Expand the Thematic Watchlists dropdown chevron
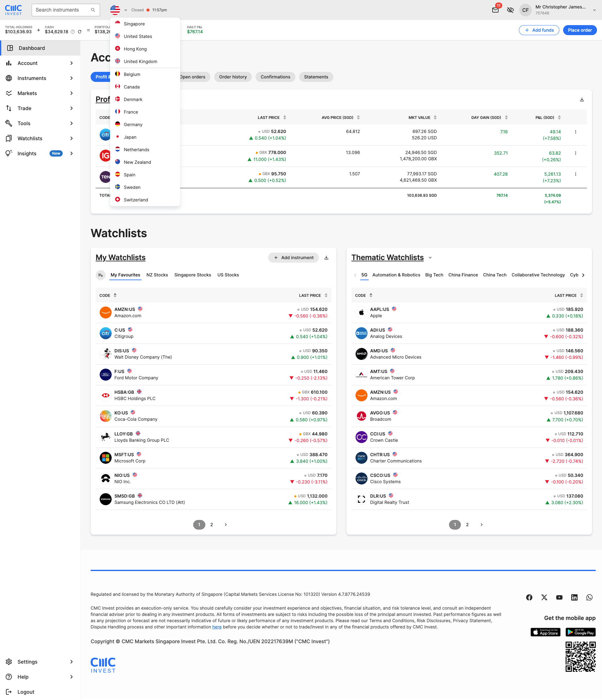602x700 pixels. pyautogui.click(x=430, y=258)
